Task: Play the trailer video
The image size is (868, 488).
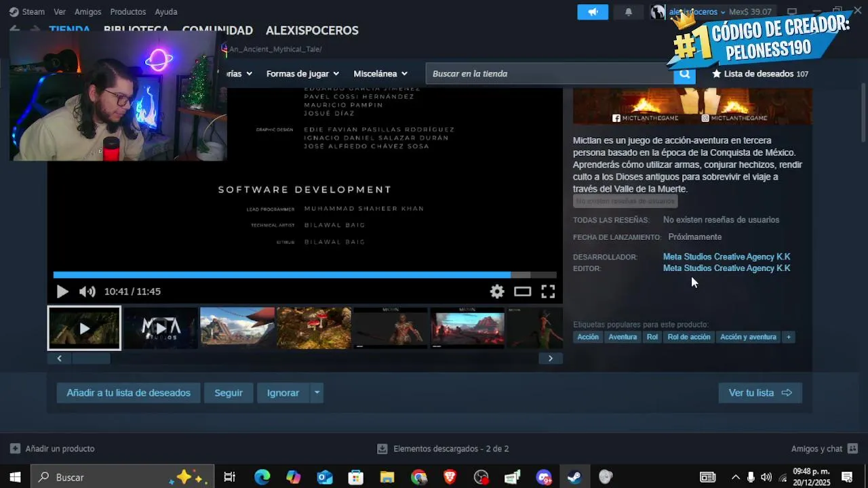Action: coord(62,291)
